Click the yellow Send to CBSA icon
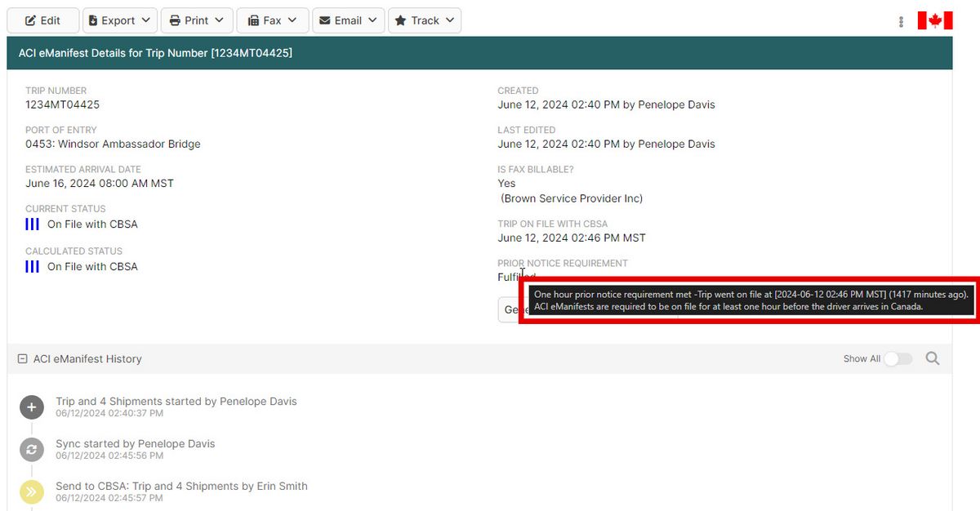 32,491
